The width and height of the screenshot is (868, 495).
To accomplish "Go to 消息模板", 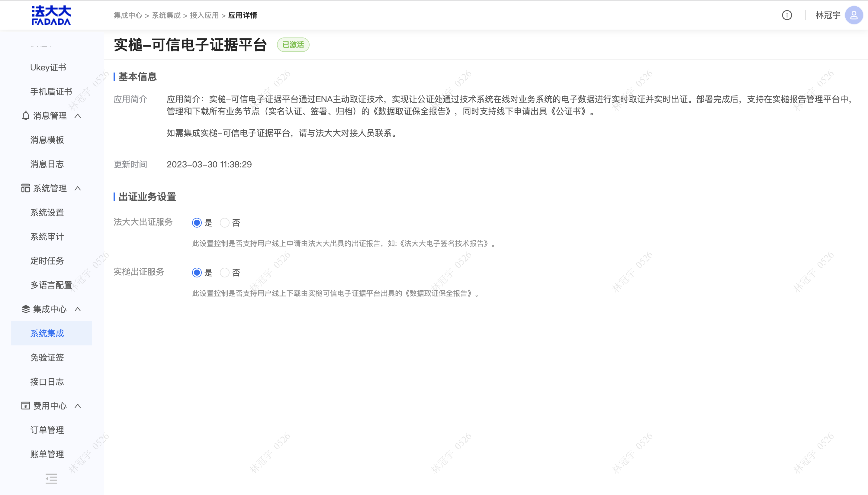I will point(47,140).
